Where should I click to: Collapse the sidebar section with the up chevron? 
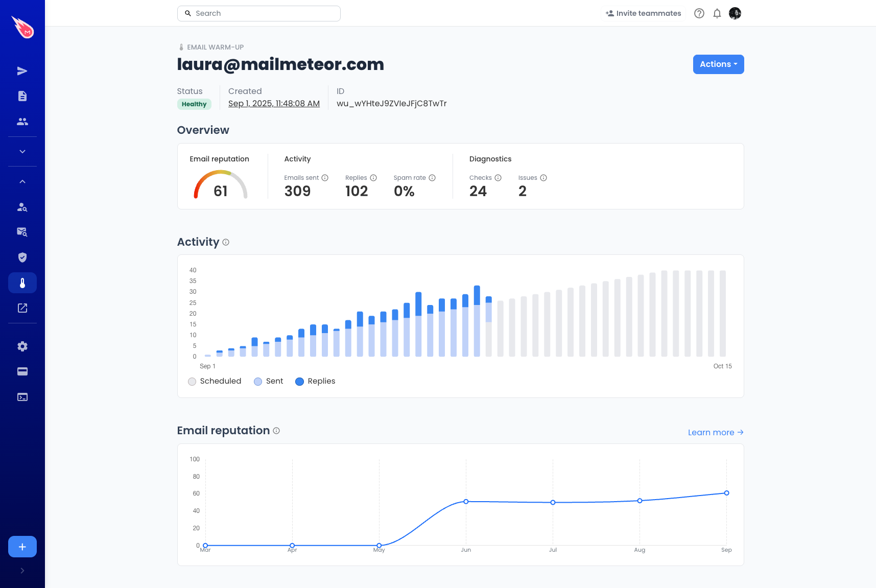point(22,181)
